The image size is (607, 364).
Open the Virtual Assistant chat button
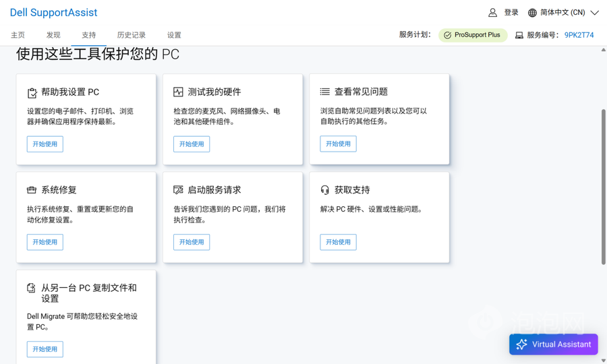click(x=554, y=344)
